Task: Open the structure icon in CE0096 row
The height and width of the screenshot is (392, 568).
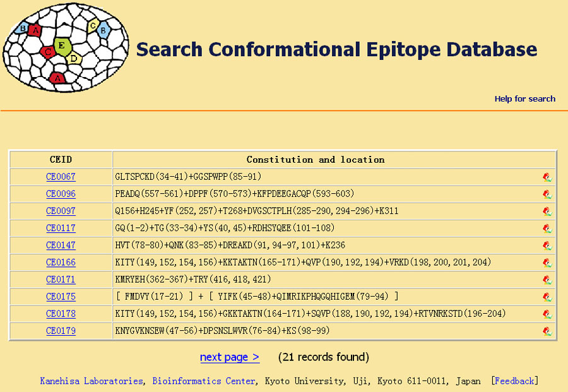Action: pos(547,194)
